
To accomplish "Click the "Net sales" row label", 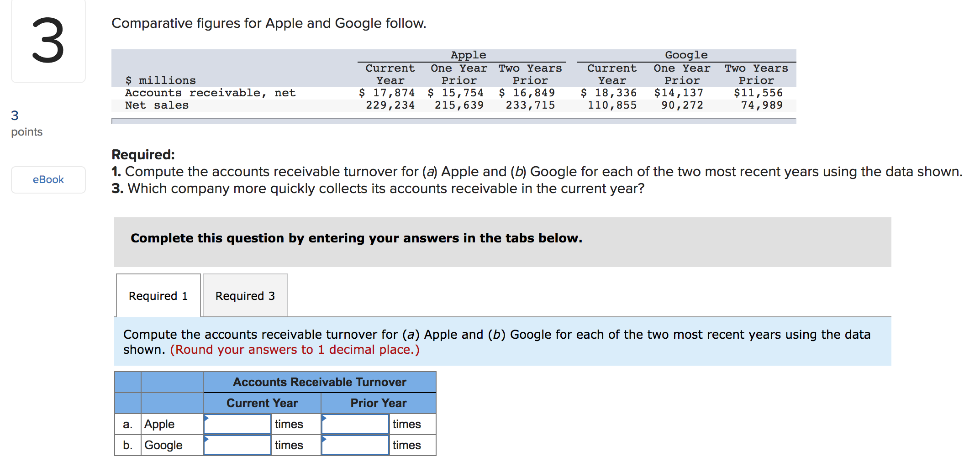I will click(x=157, y=105).
